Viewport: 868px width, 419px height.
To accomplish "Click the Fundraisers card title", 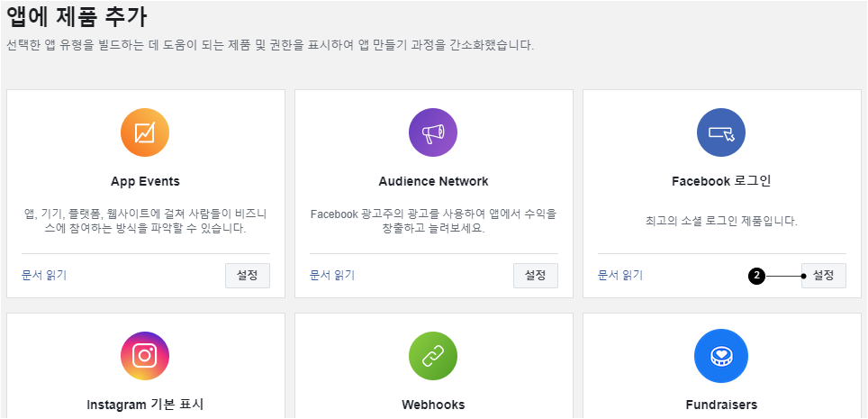I will coord(721,405).
